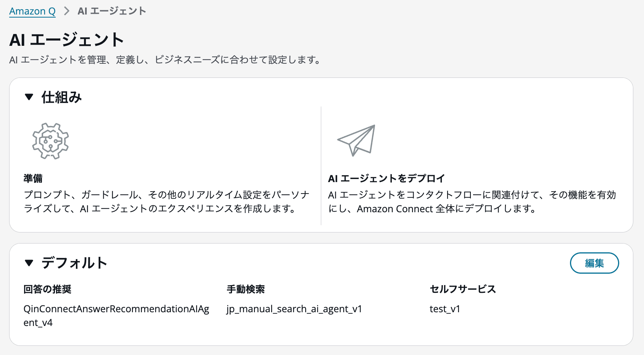The width and height of the screenshot is (644, 355).
Task: Click the description text mentioning Amazon Connect
Action: tap(472, 202)
